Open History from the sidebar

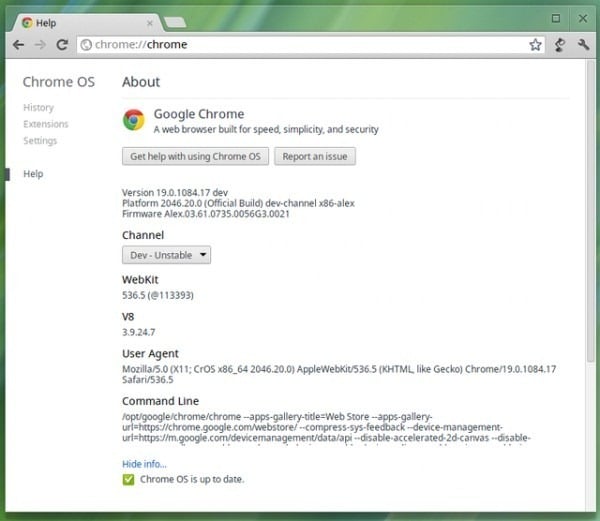[x=38, y=107]
